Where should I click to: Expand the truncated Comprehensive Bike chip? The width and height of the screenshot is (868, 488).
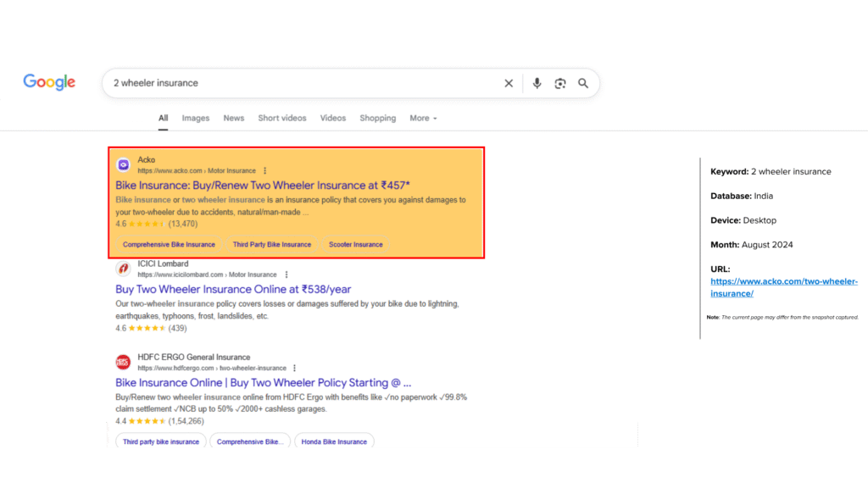click(x=250, y=441)
